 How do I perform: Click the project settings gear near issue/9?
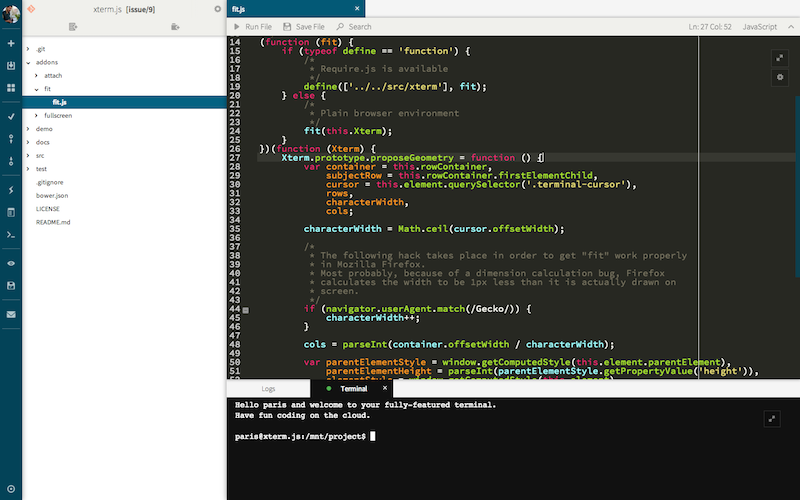tap(218, 9)
